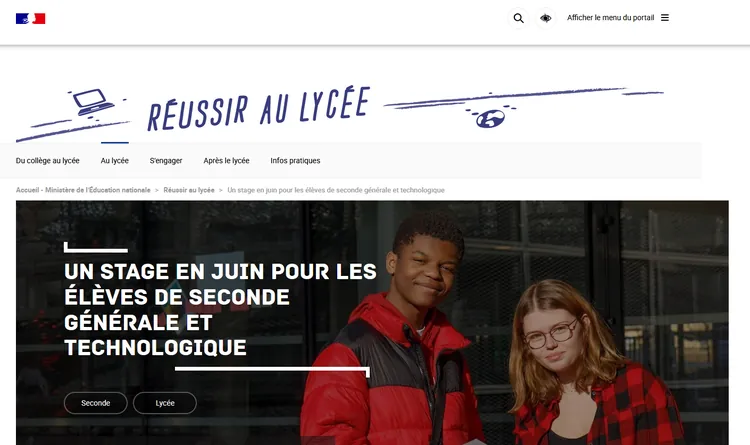Go to Accueil Ministère breadcrumb link

pos(83,190)
